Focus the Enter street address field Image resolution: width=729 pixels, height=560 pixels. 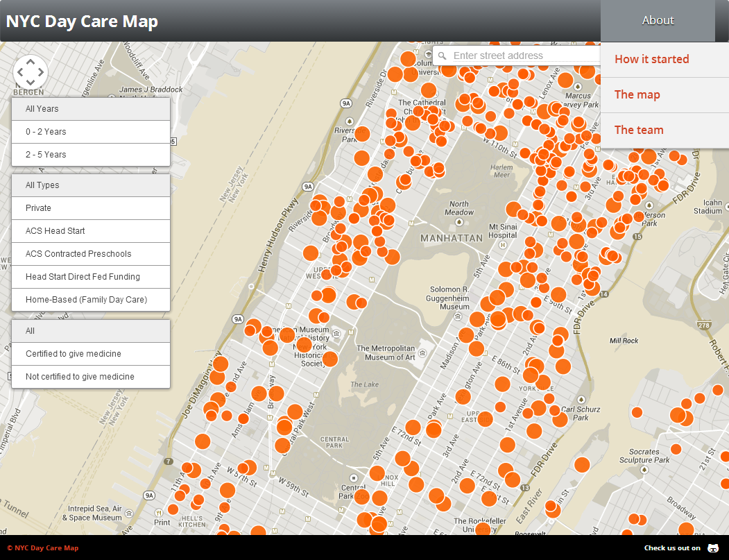click(525, 56)
